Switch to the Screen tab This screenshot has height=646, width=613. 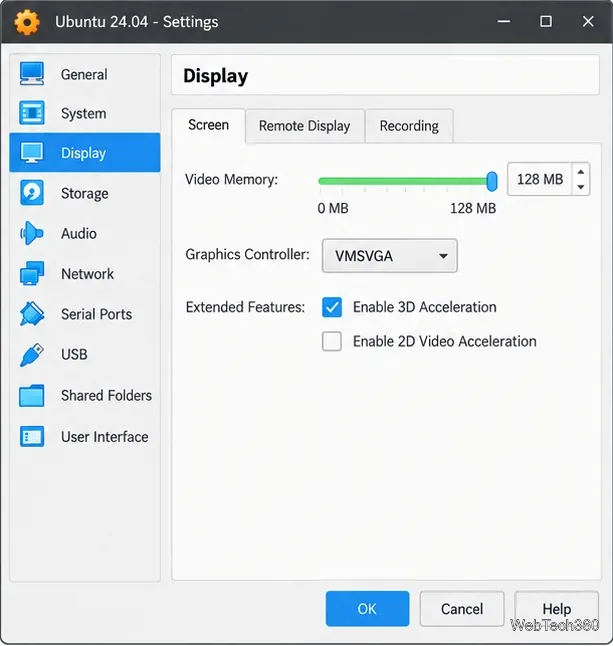pyautogui.click(x=208, y=125)
